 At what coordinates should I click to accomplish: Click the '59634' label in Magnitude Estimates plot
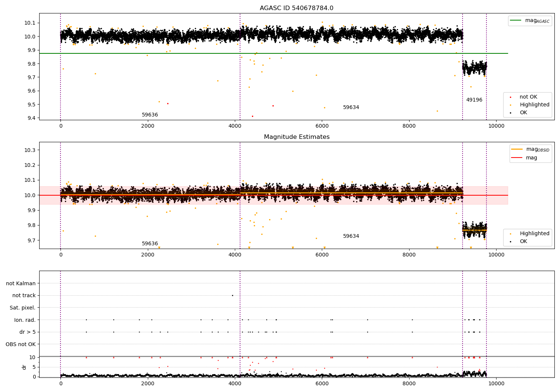coord(351,236)
